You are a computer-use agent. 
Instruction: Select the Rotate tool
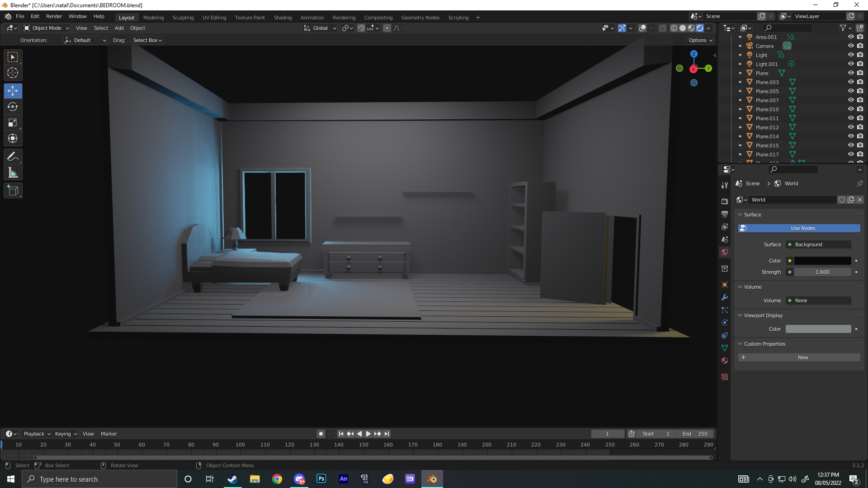click(x=13, y=107)
